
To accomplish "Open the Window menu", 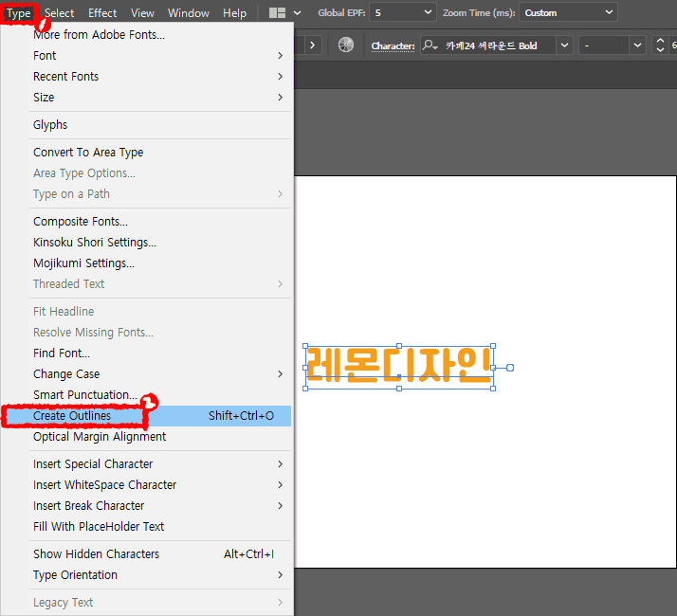I will pyautogui.click(x=189, y=13).
